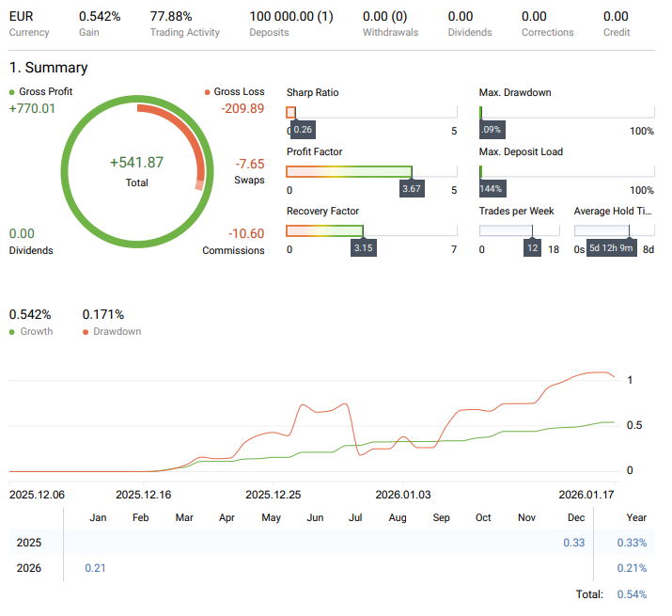This screenshot has height=616, width=672.
Task: Click the Profit Factor 3.67 value marker
Action: [412, 189]
